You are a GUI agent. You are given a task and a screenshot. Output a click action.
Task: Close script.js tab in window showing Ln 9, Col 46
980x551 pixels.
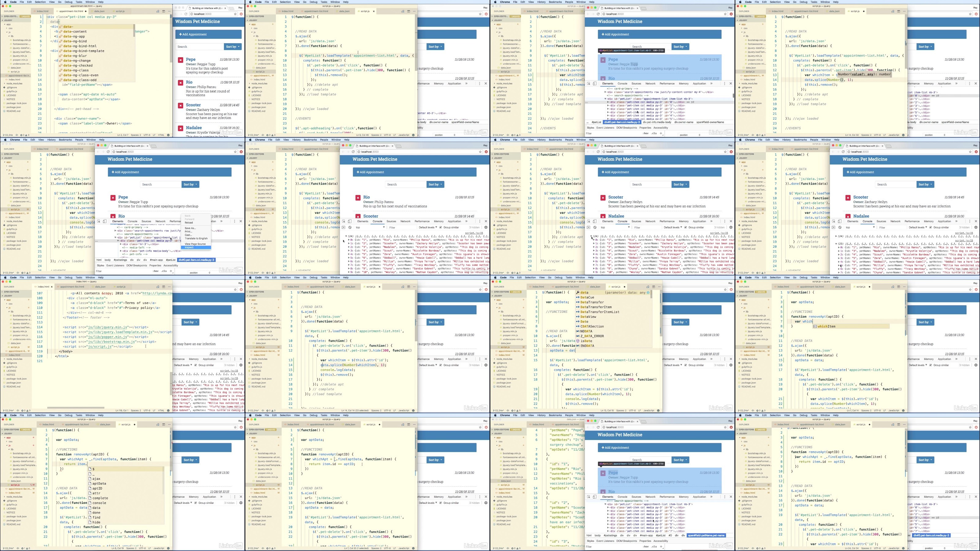point(374,11)
